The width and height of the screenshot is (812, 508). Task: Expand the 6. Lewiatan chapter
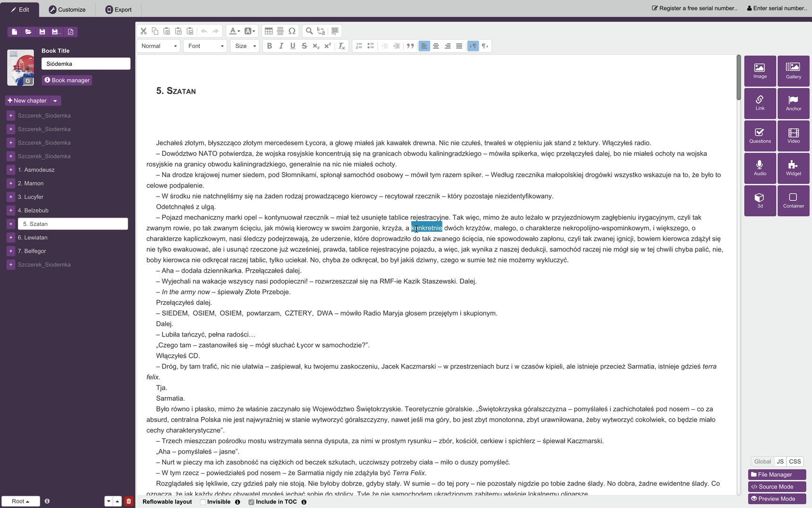[11, 238]
